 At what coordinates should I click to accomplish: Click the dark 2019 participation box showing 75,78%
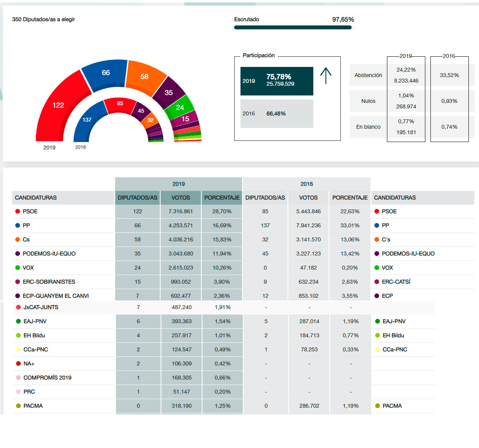pyautogui.click(x=277, y=81)
